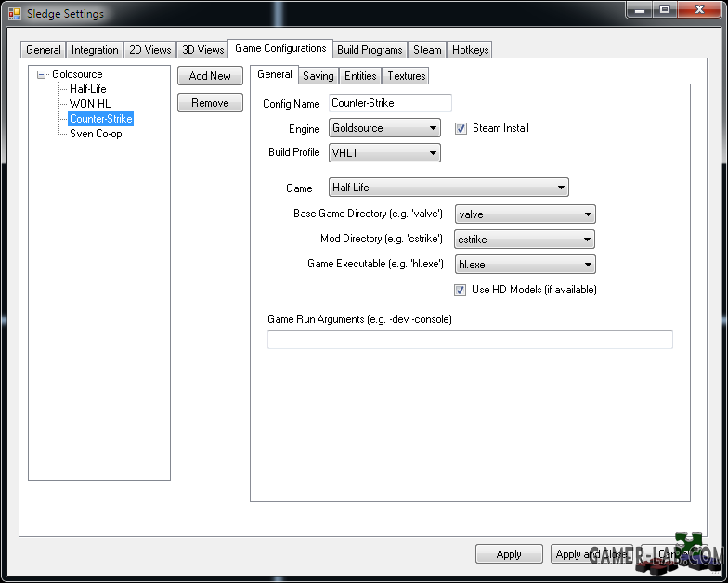Select Sven Co-op configuration
Screen dimensions: 728x583
coord(96,134)
